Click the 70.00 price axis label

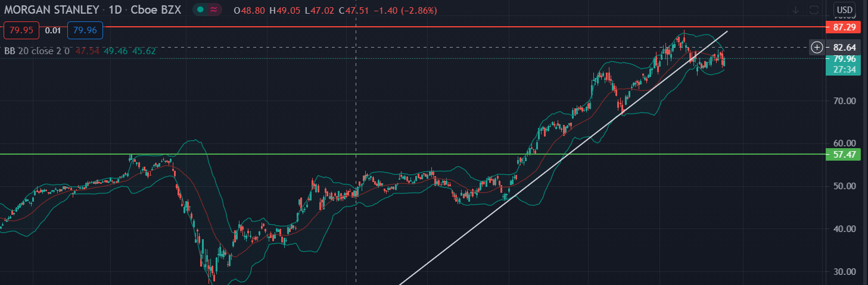pos(844,101)
